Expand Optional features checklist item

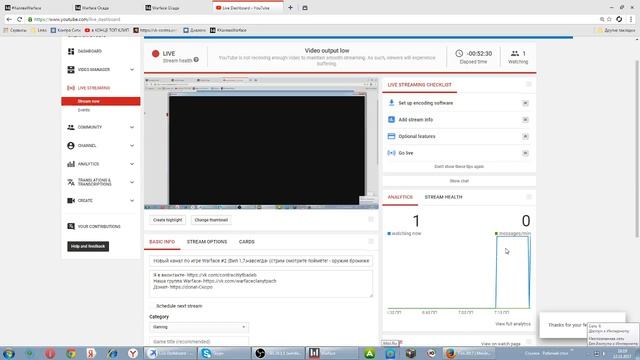pos(525,136)
